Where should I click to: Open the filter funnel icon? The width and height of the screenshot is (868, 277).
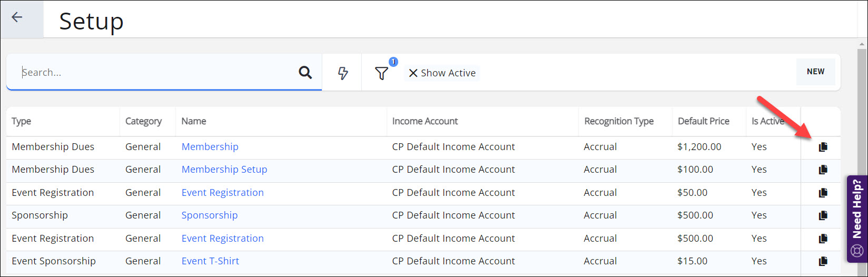pos(381,73)
